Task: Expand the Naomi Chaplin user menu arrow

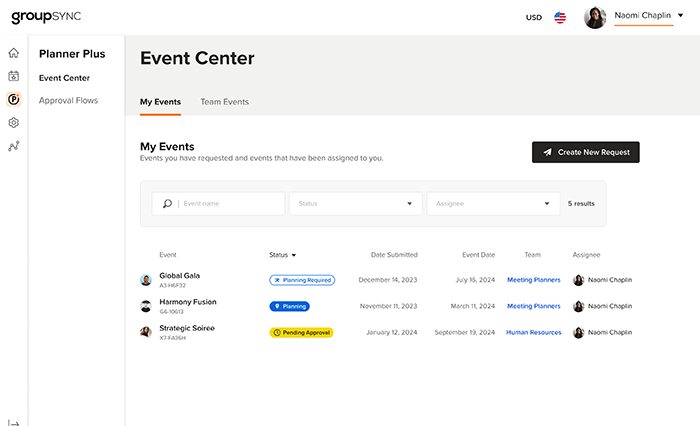Action: pos(680,15)
